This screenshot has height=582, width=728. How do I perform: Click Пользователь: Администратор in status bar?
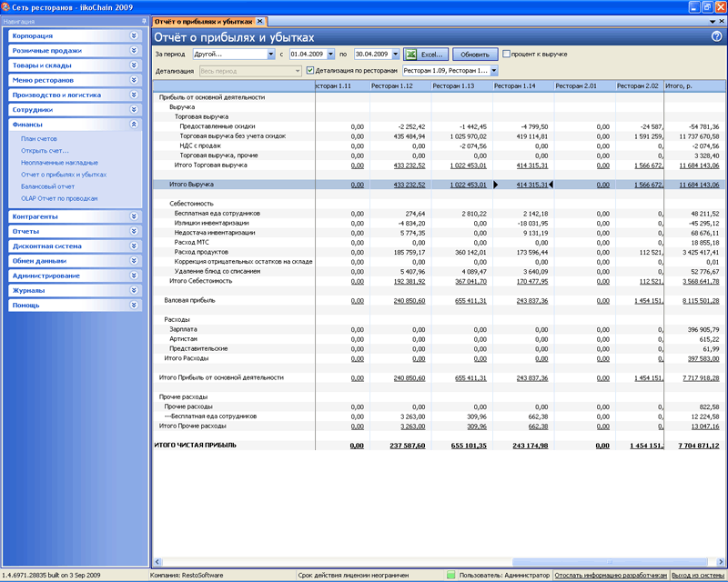click(504, 575)
